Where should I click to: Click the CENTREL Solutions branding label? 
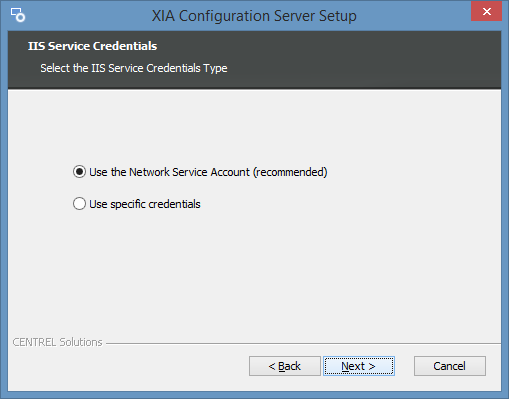[x=57, y=342]
